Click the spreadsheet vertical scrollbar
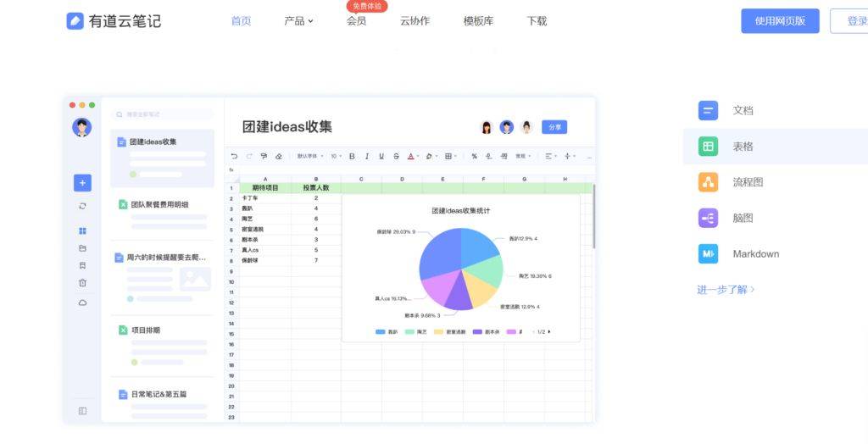Image resolution: width=868 pixels, height=444 pixels. pyautogui.click(x=593, y=216)
